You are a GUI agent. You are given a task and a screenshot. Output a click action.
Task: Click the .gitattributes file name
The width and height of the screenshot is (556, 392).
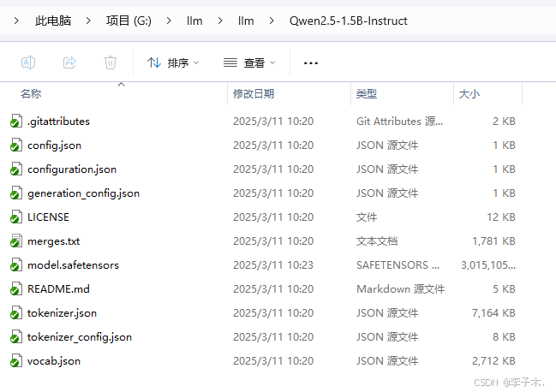point(58,122)
